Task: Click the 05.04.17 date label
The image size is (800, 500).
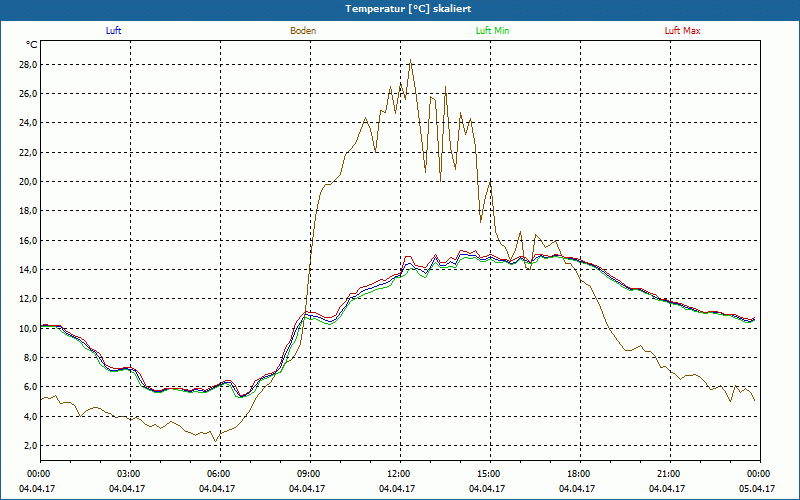Action: point(757,488)
